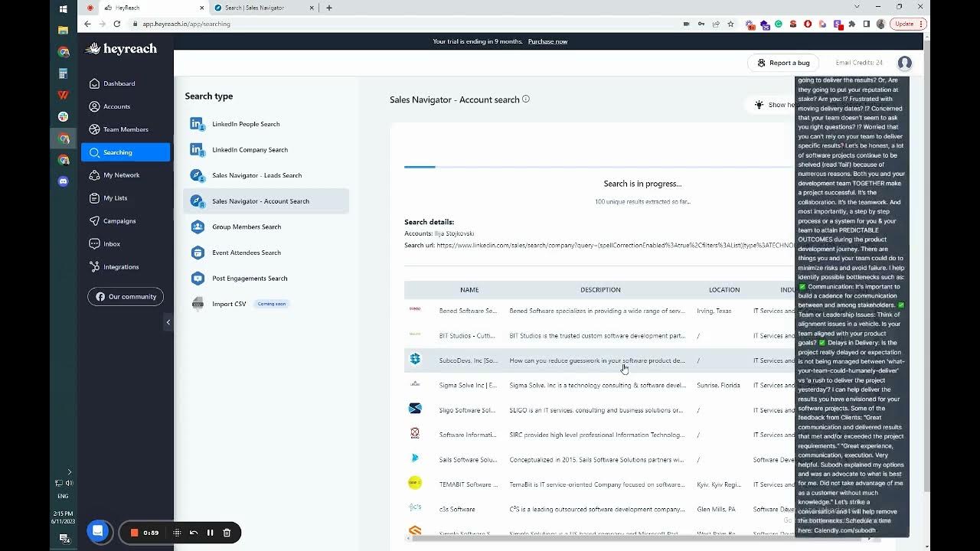Image resolution: width=980 pixels, height=551 pixels.
Task: Click c3s Software row name
Action: (x=457, y=509)
